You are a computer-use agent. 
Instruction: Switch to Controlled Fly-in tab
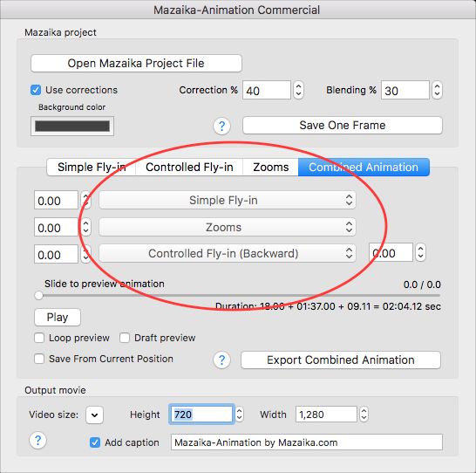click(x=189, y=167)
